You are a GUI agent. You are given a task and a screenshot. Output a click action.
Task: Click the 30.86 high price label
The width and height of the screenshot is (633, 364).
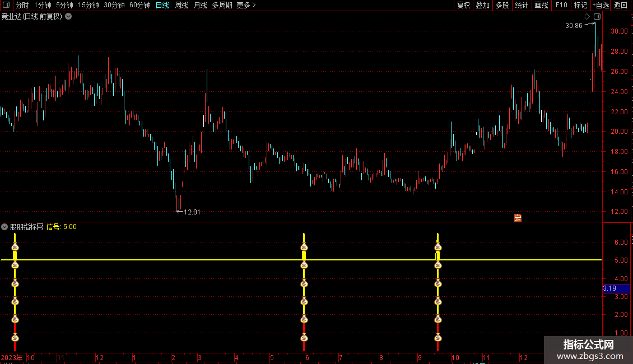coord(574,26)
